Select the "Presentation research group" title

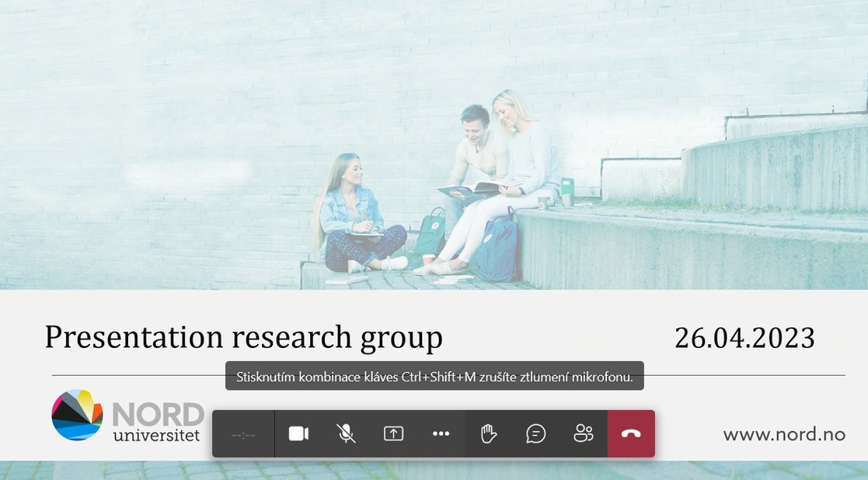click(243, 338)
